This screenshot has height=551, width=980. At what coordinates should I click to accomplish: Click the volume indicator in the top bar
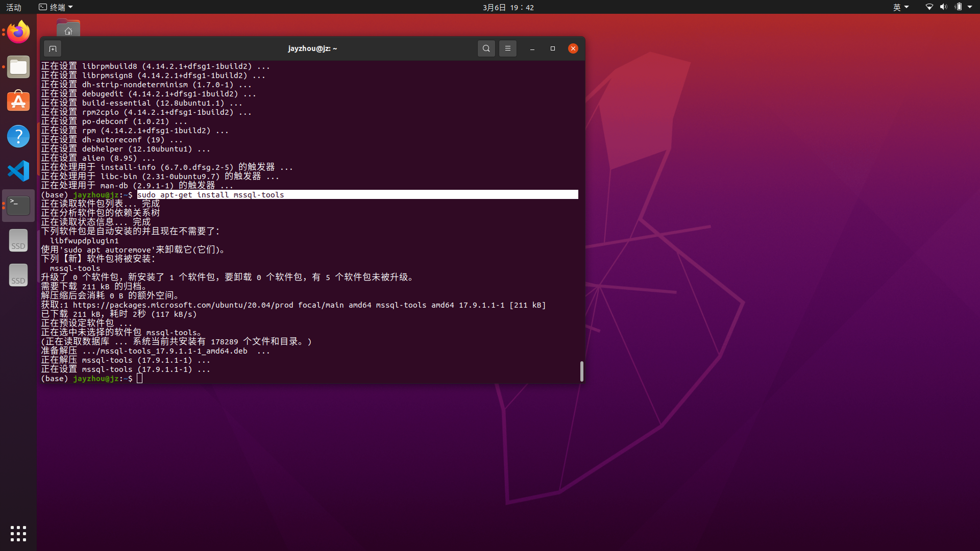(x=943, y=7)
